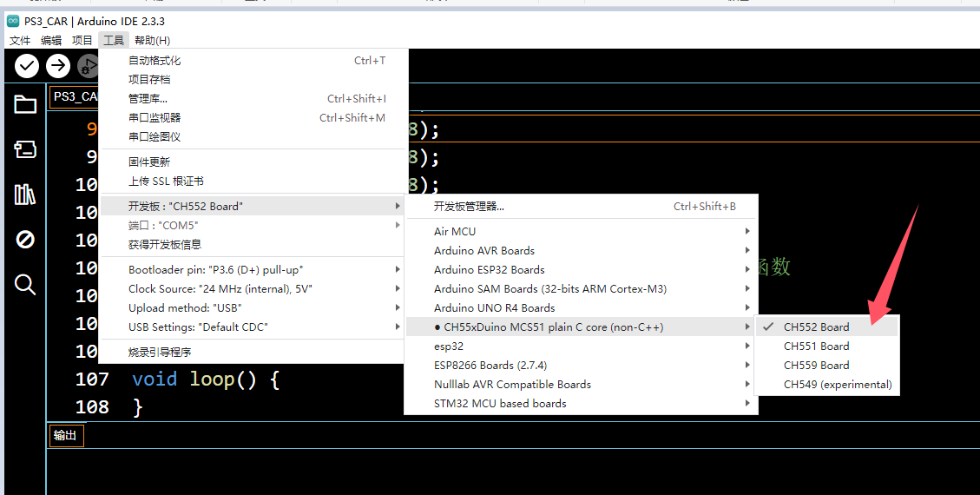This screenshot has height=495, width=980.
Task: Select the checked CH552 Board option
Action: pyautogui.click(x=816, y=327)
